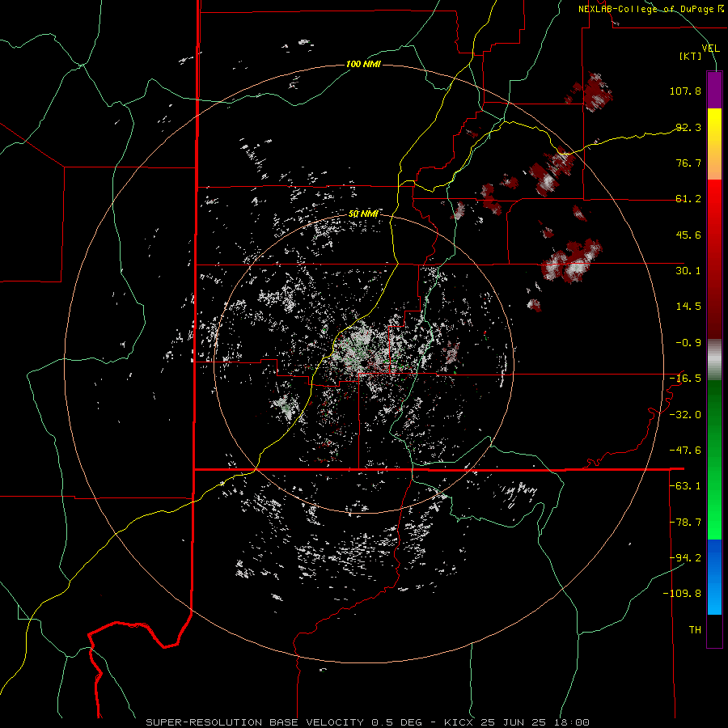This screenshot has height=728, width=728.
Task: Click the blue segment of color bar
Action: click(x=714, y=577)
